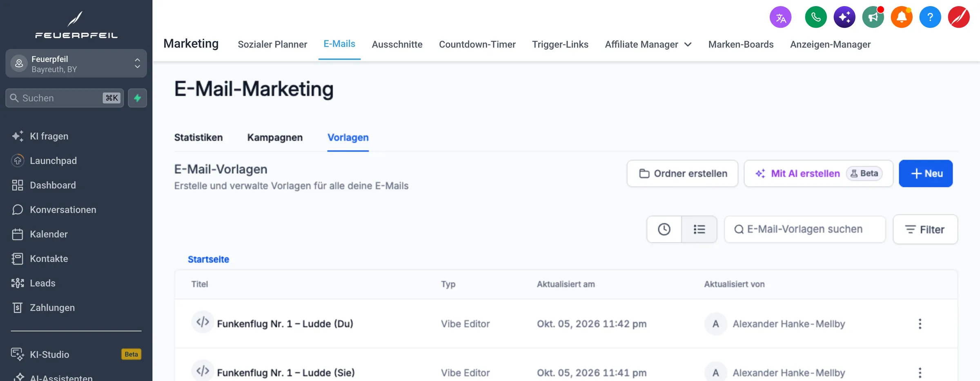Open KI-Studio beta in the sidebar

click(x=76, y=354)
